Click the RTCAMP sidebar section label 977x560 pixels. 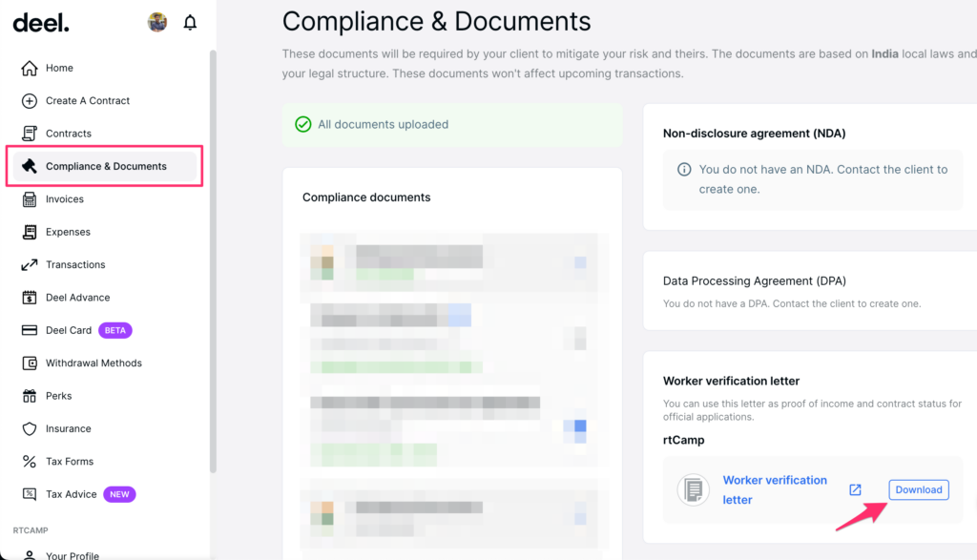[x=31, y=530]
